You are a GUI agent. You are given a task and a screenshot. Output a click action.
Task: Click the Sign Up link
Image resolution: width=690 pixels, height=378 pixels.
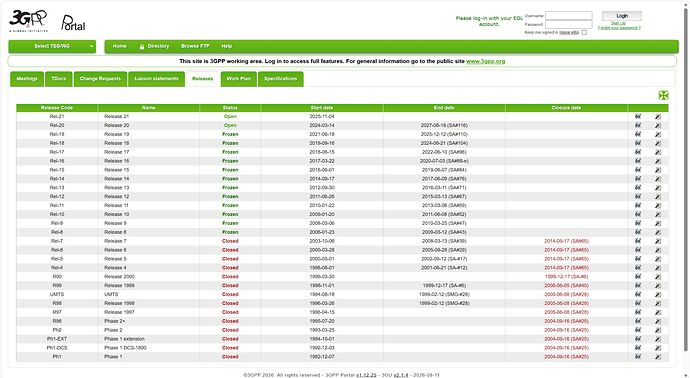618,23
